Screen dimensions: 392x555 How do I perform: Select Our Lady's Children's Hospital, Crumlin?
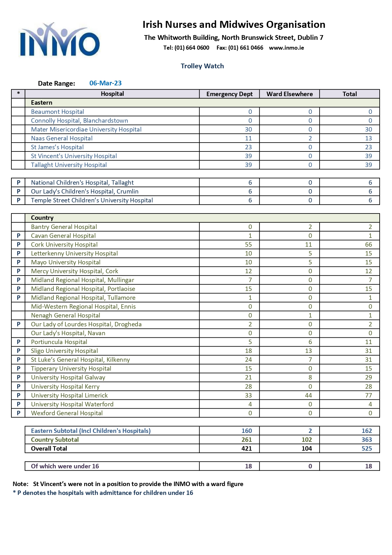tap(85, 191)
